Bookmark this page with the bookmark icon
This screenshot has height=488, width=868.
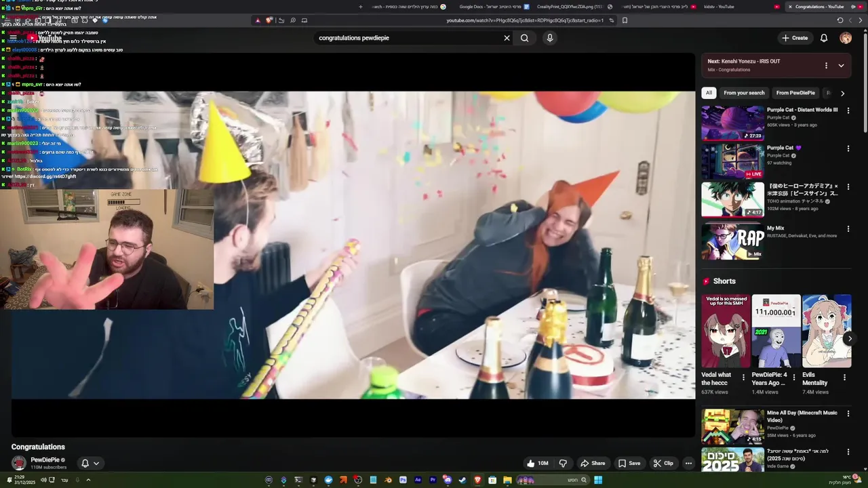click(625, 20)
